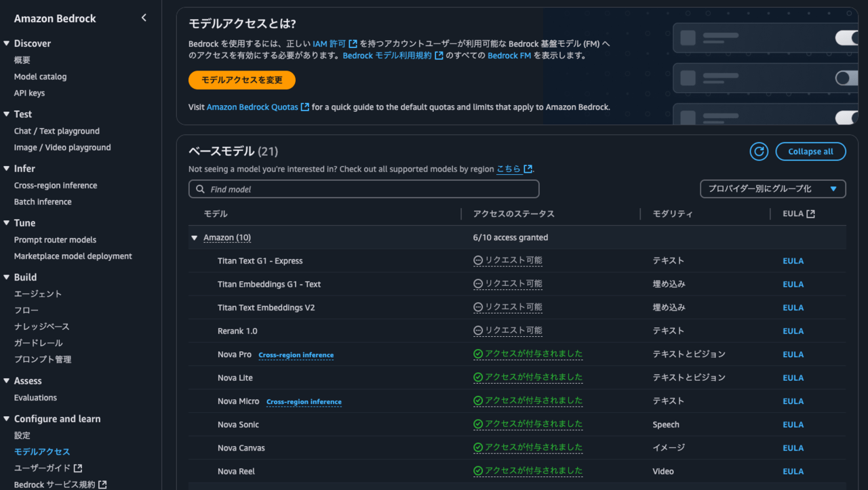
Task: Open Chat / Text playground
Action: [x=57, y=131]
